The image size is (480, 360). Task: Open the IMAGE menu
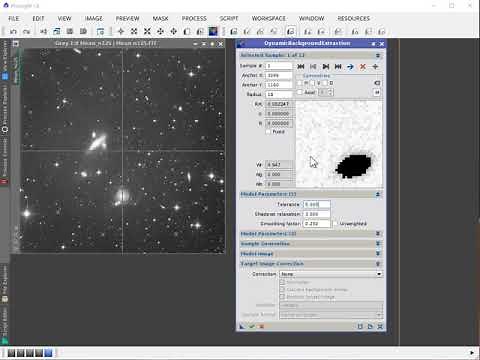point(94,18)
